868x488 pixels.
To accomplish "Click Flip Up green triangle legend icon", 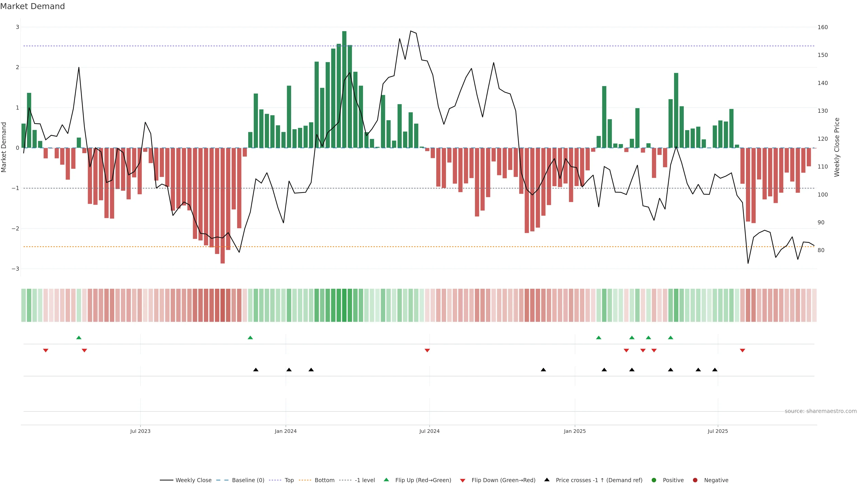I will coord(386,480).
